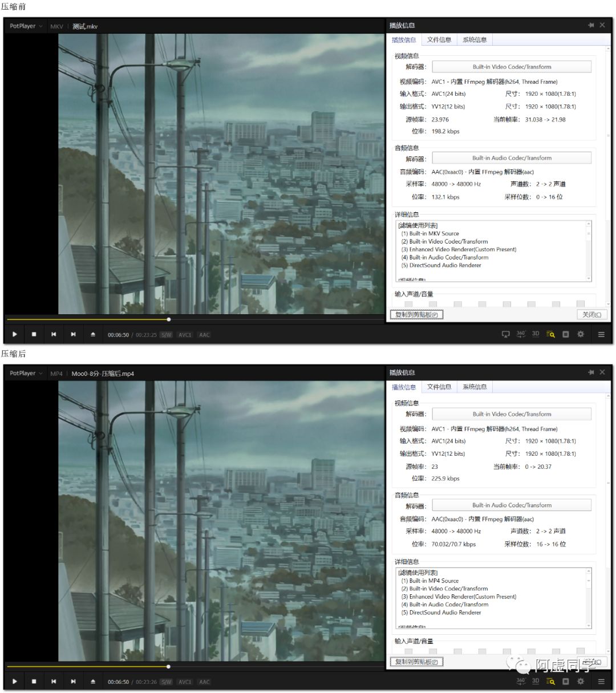Switch to 播放信息 tab in 测试.mkv window
This screenshot has height=693, width=616.
click(404, 40)
